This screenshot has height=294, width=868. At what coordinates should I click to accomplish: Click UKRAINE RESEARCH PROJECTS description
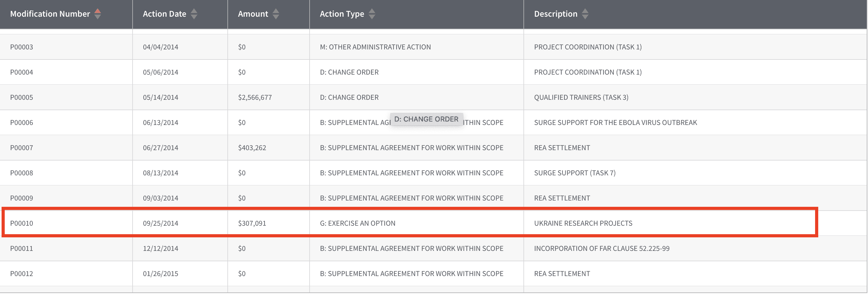click(583, 223)
